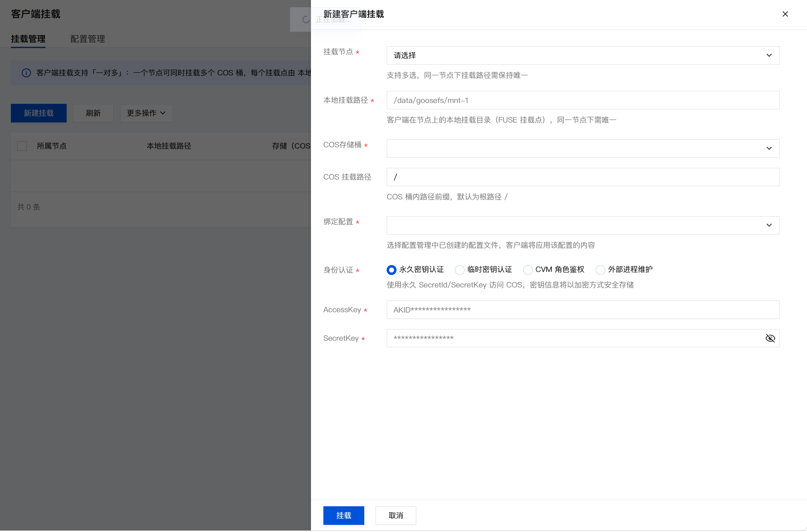This screenshot has width=807, height=532.
Task: Close the 新建客户端挂载 drawer with X
Action: coord(785,14)
